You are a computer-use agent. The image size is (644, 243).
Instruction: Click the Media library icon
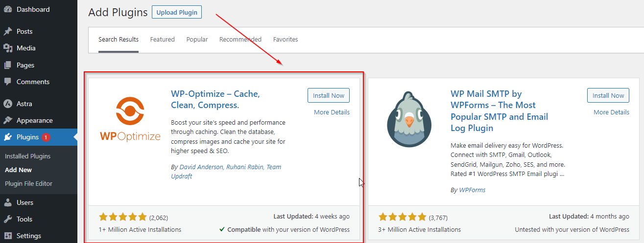click(8, 48)
